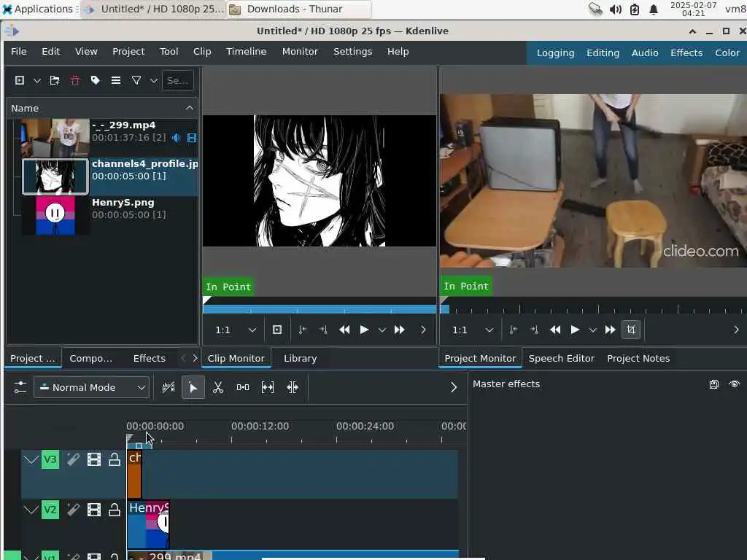Image resolution: width=747 pixels, height=560 pixels.
Task: Select the Slip tool
Action: pyautogui.click(x=268, y=388)
